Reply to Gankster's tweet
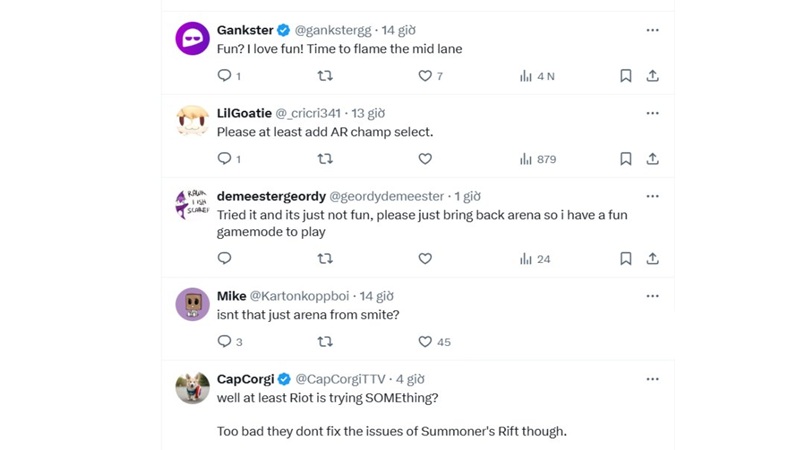This screenshot has width=800, height=450. pos(225,76)
